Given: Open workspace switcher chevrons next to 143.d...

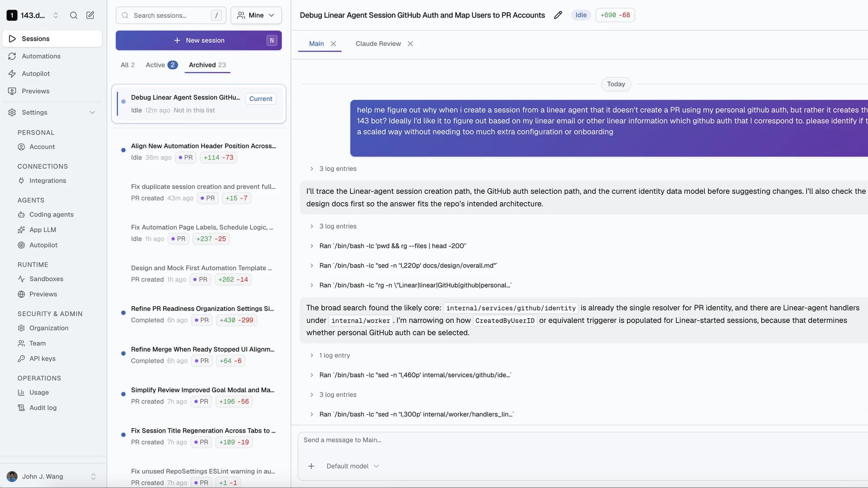Looking at the screenshot, I should click(56, 15).
